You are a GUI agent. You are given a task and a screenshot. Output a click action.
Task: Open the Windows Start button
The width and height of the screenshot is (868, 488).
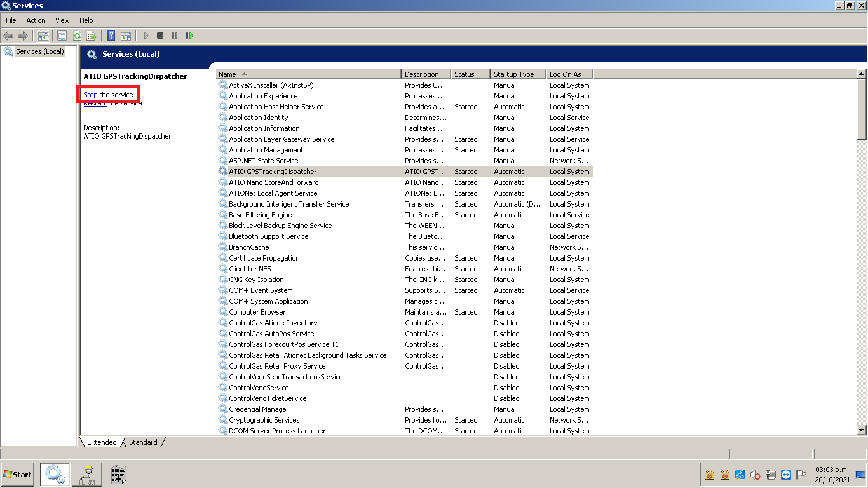click(x=18, y=474)
